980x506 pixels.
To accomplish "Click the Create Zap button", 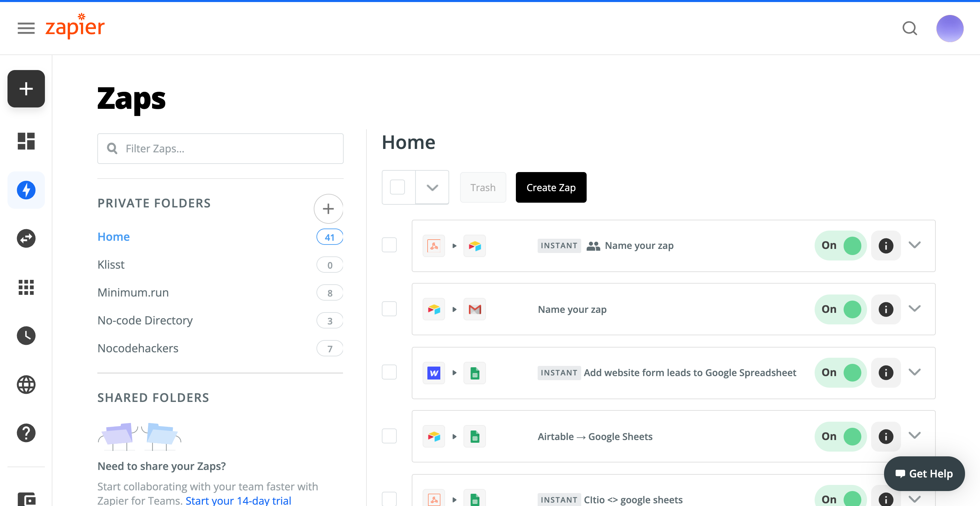I will click(551, 187).
